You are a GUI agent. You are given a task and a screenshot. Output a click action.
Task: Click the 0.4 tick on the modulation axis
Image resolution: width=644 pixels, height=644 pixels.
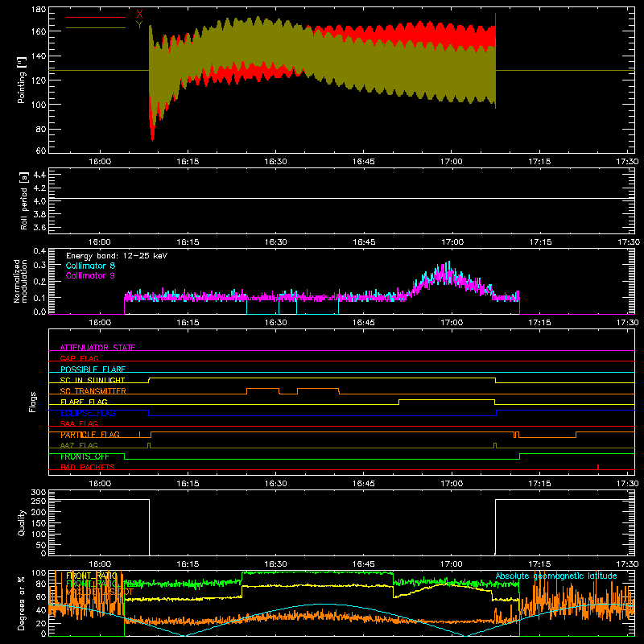point(39,251)
